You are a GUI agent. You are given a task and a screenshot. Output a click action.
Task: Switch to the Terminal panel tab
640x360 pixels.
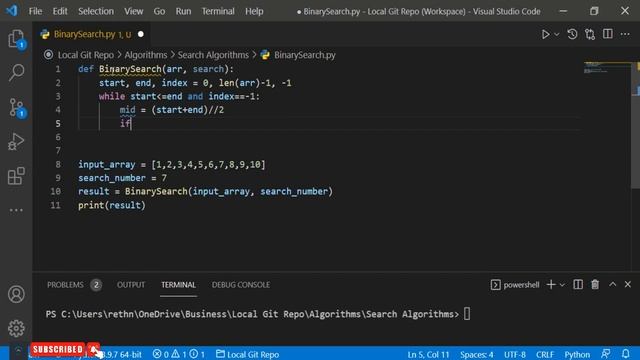click(178, 285)
